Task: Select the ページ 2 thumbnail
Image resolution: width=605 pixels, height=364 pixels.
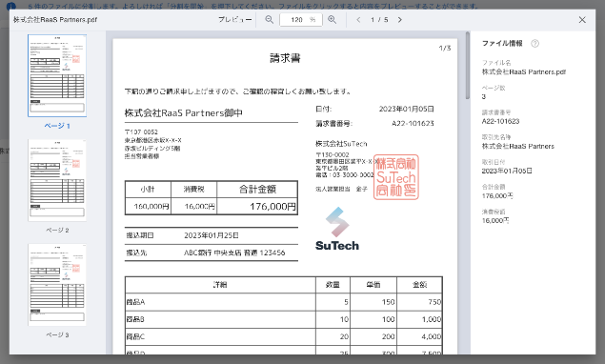Action: coord(57,180)
